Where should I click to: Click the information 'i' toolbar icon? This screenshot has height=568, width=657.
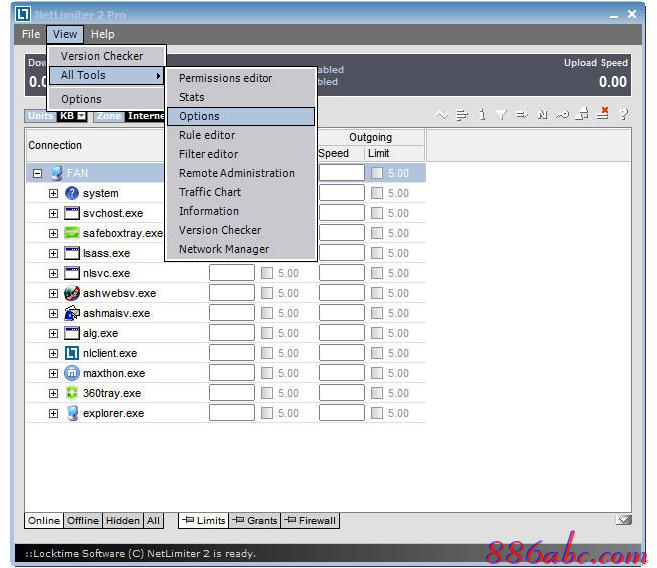[481, 115]
